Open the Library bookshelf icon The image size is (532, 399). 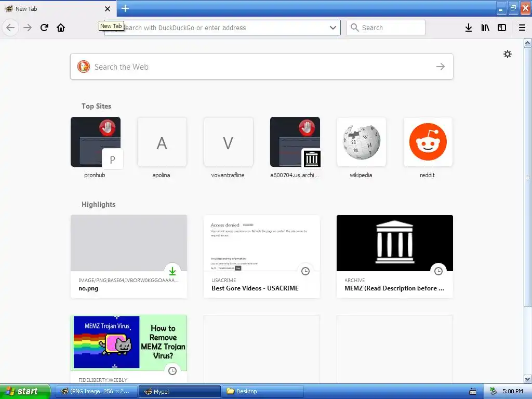pos(485,28)
